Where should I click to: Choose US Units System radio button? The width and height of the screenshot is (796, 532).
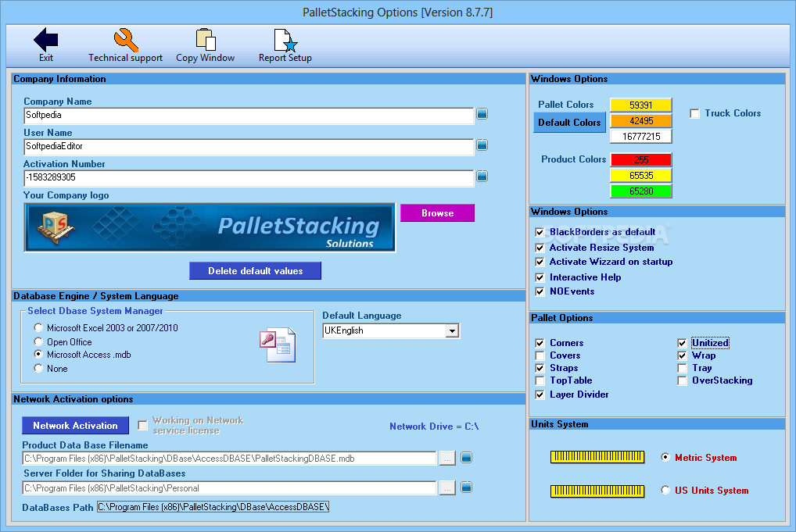tap(665, 491)
